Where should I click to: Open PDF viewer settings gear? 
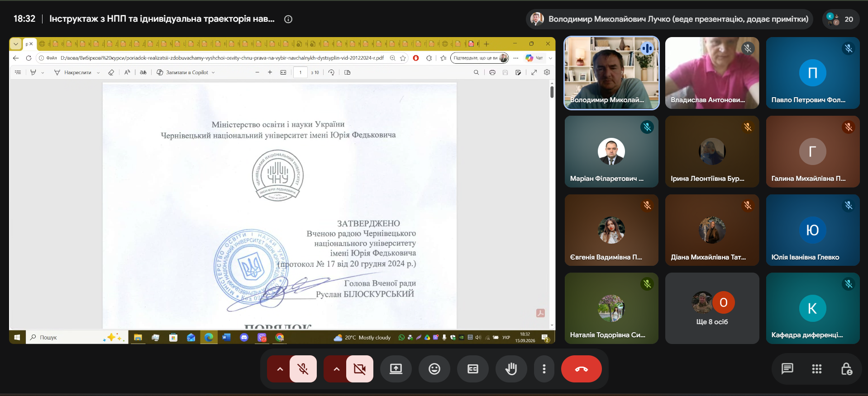[547, 72]
